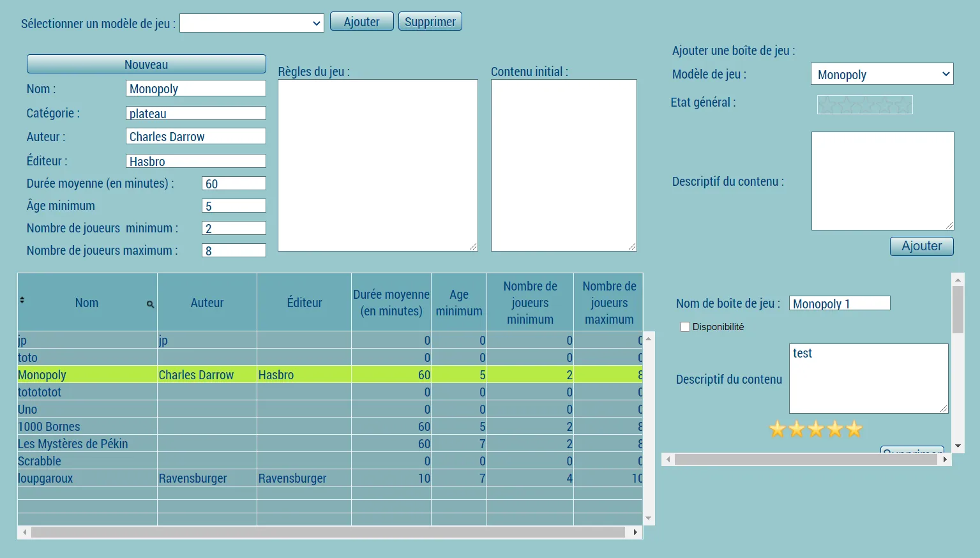The image size is (980, 558).
Task: Click the games table's horizontal scrollbar thumb
Action: [328, 532]
